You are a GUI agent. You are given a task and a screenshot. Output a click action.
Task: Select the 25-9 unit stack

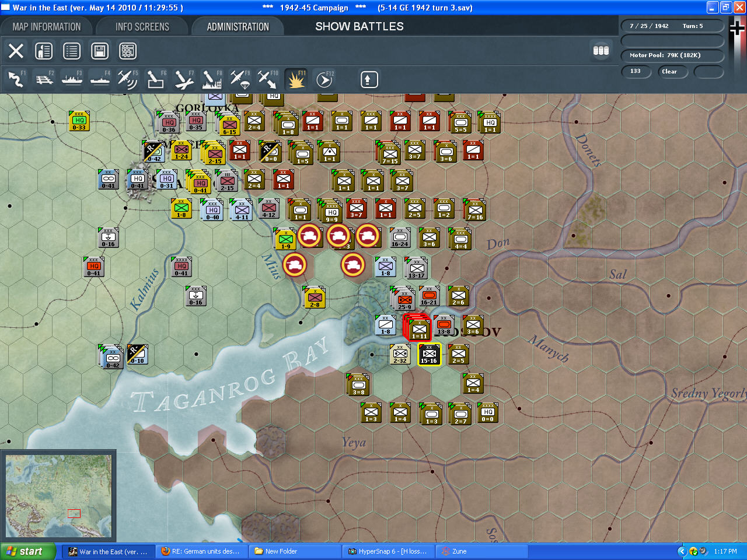point(404,298)
